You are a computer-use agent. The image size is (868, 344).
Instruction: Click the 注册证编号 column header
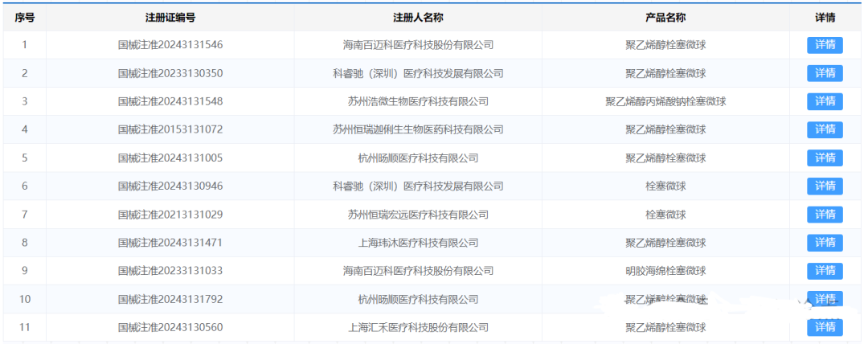coord(170,18)
